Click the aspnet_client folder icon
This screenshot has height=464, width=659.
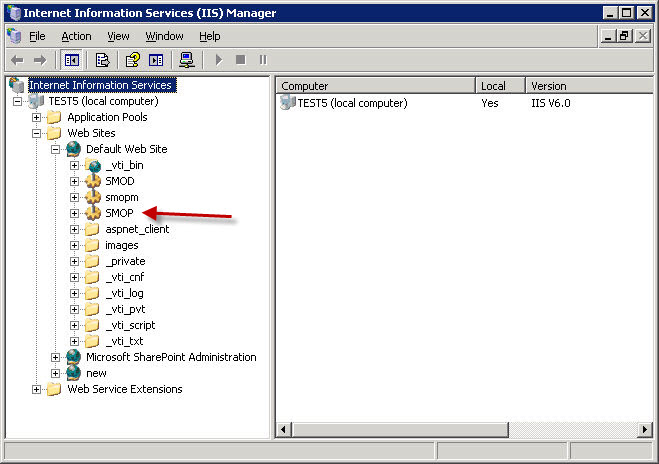coord(92,229)
